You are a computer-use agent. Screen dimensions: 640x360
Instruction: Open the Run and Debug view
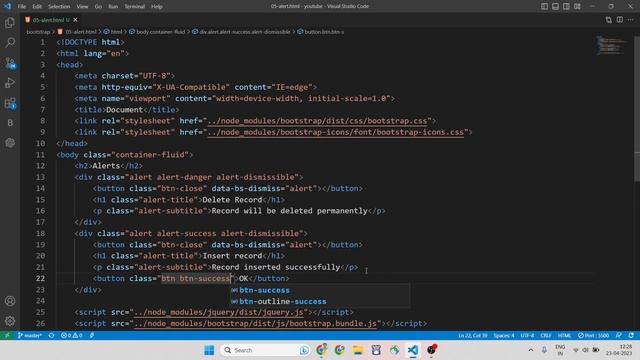pos(10,83)
